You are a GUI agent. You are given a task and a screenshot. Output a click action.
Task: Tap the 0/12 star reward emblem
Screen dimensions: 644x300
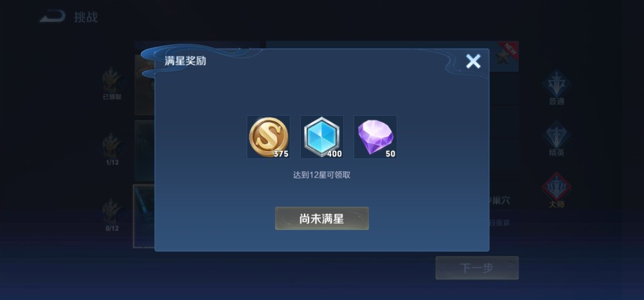(x=112, y=215)
